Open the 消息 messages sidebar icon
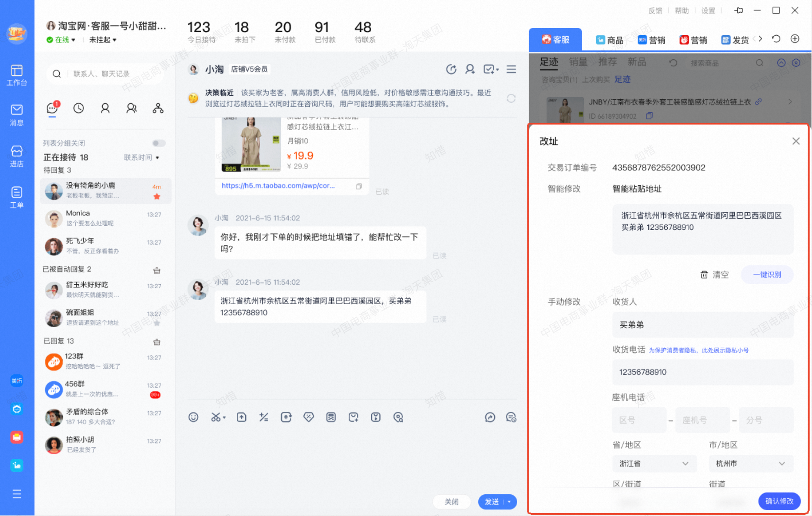The image size is (812, 516). click(17, 115)
